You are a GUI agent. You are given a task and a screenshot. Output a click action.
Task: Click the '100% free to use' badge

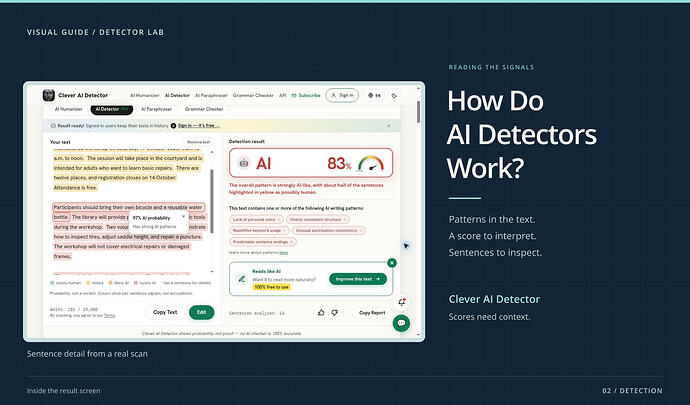pyautogui.click(x=272, y=287)
